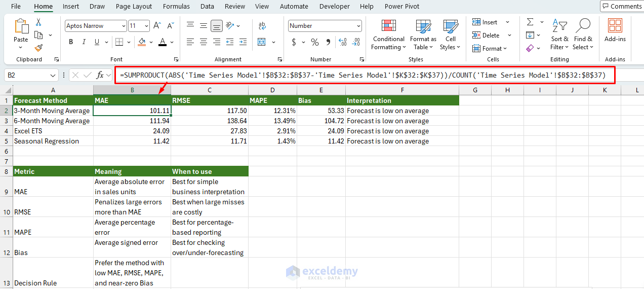Click the Delete cells button
The image size is (644, 289).
point(487,35)
